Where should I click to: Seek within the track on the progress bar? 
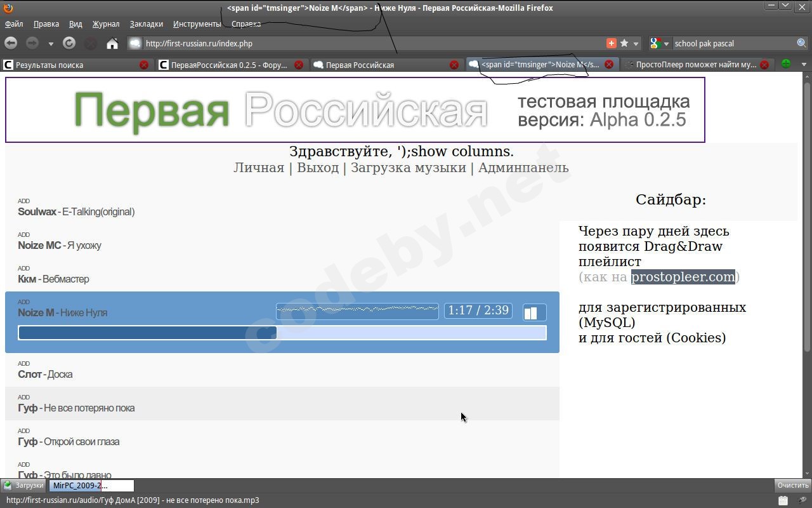pos(282,333)
